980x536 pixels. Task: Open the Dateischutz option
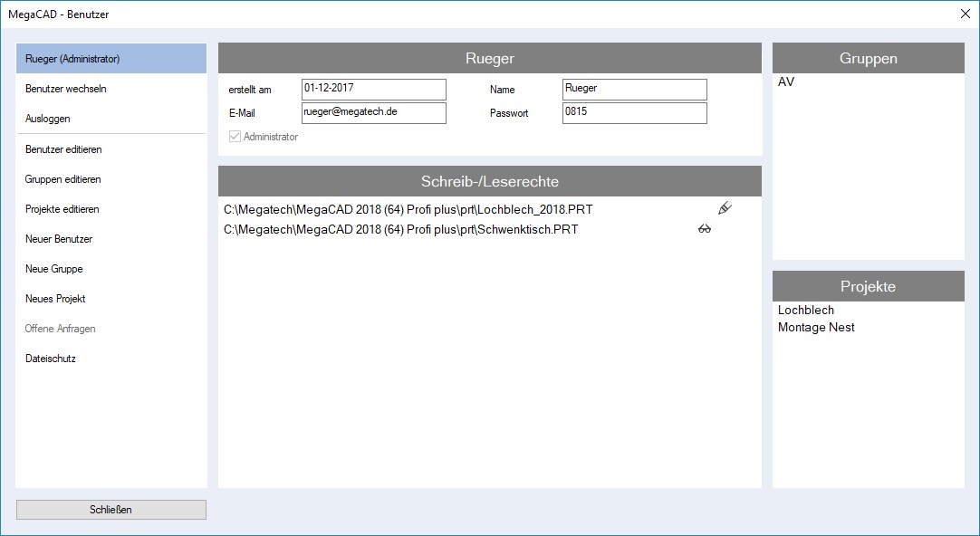pyautogui.click(x=111, y=359)
